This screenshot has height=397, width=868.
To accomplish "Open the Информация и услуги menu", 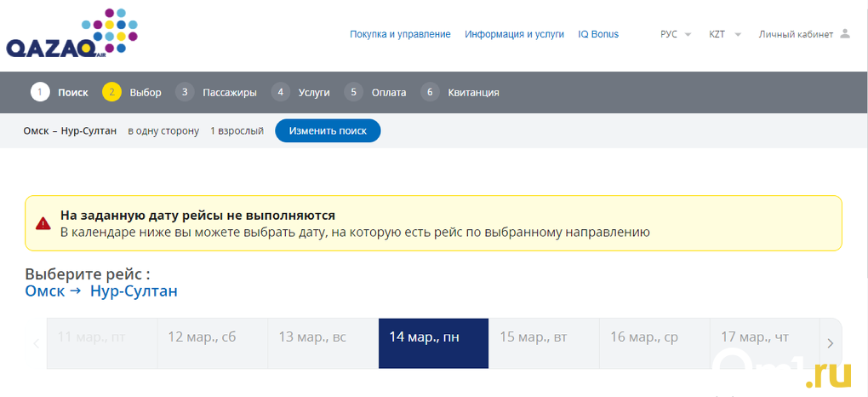I will tap(514, 34).
